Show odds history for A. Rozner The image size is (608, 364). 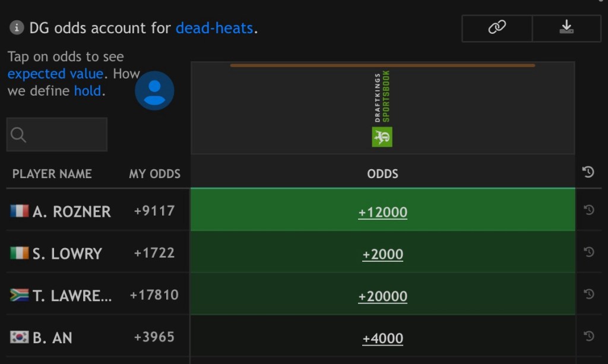click(588, 210)
